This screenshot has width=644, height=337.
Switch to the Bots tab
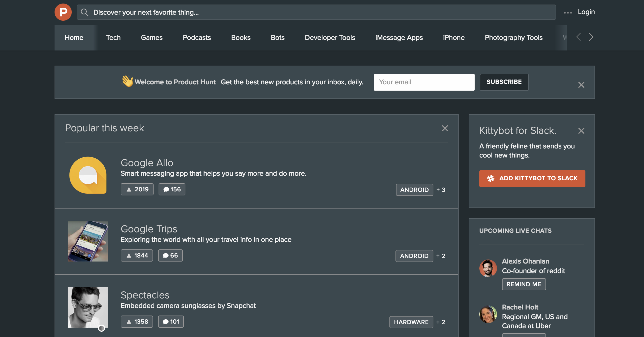[x=277, y=37]
